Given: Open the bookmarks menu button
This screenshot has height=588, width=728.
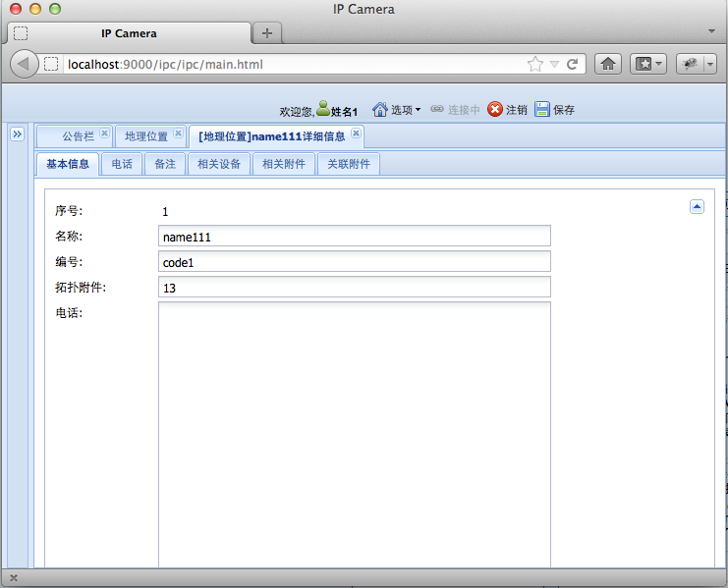Looking at the screenshot, I should pyautogui.click(x=648, y=64).
